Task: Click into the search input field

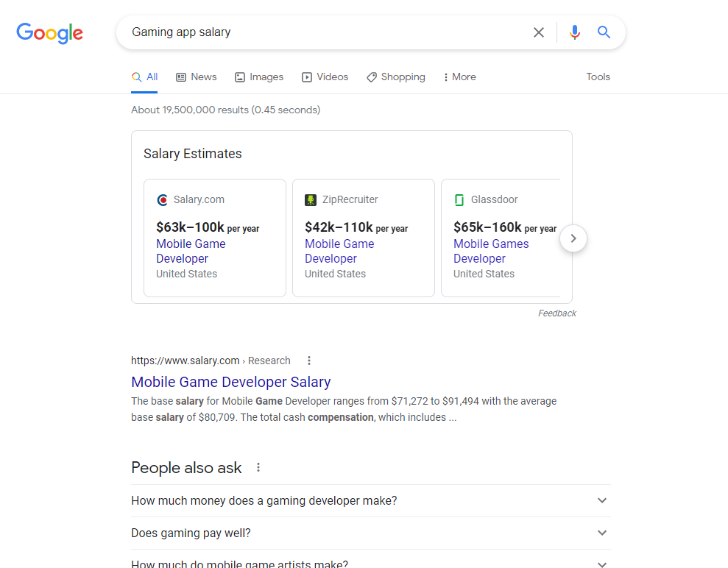Action: (324, 32)
